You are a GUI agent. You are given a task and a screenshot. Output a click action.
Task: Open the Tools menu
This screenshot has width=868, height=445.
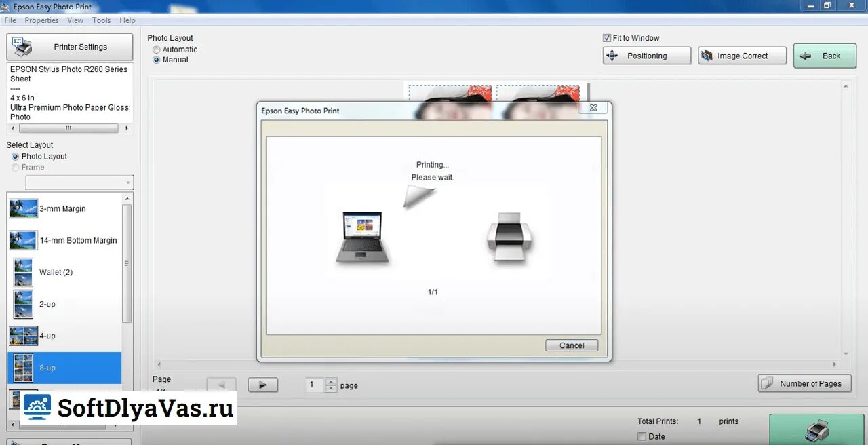[102, 20]
